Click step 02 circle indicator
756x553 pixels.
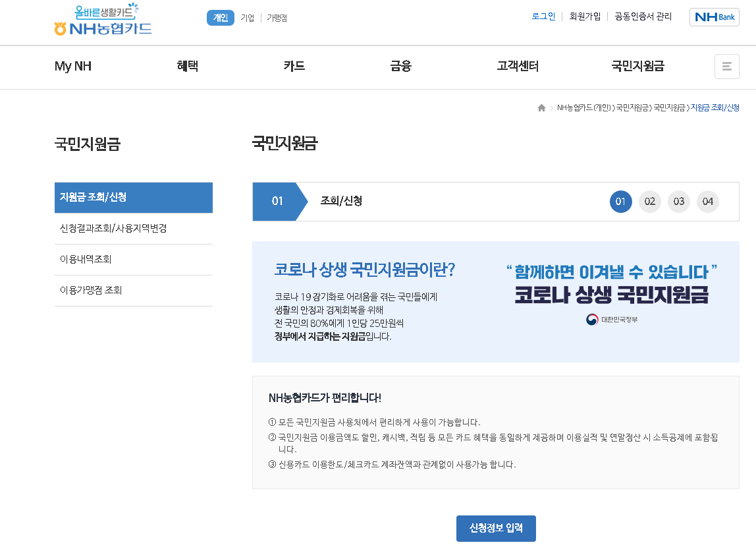pos(650,202)
